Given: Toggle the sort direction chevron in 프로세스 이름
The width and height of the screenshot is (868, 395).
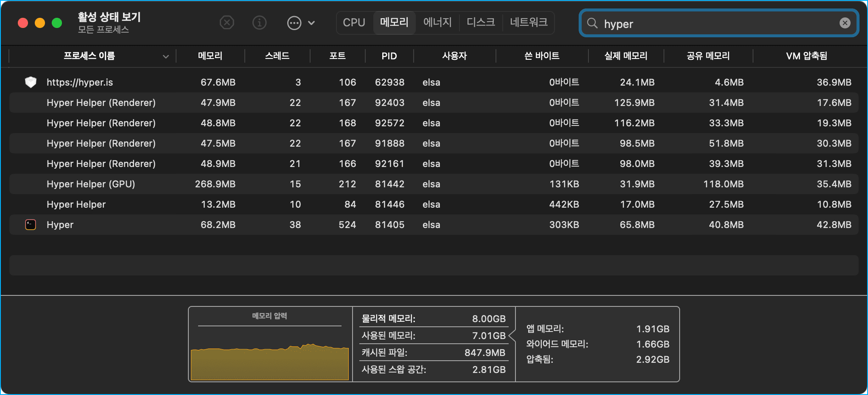Looking at the screenshot, I should [x=166, y=56].
